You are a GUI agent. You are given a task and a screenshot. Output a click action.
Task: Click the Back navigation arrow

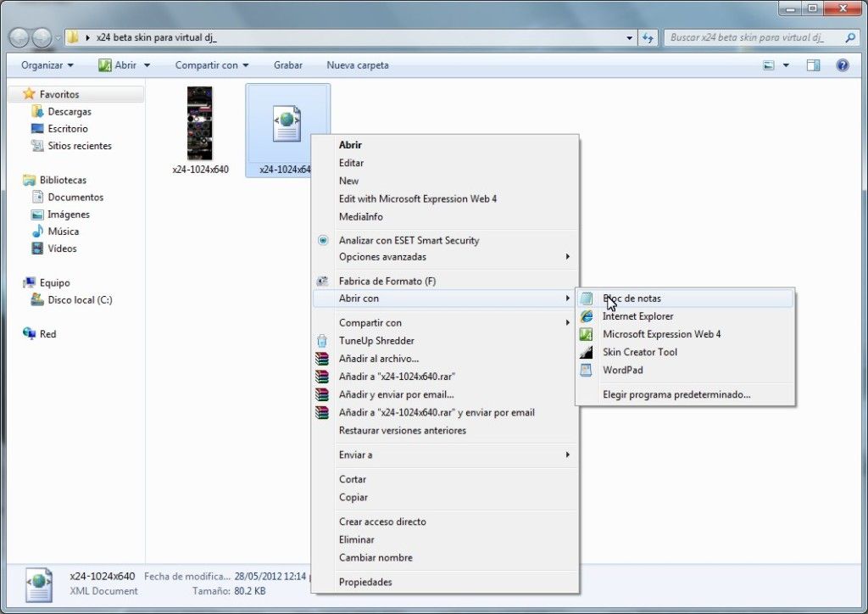[x=19, y=37]
